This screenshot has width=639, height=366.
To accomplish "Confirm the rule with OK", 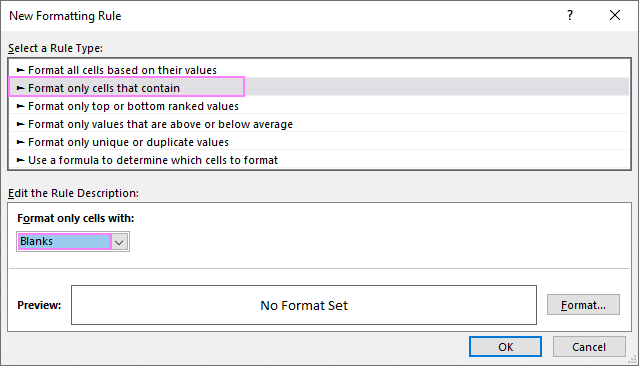I will pyautogui.click(x=505, y=347).
